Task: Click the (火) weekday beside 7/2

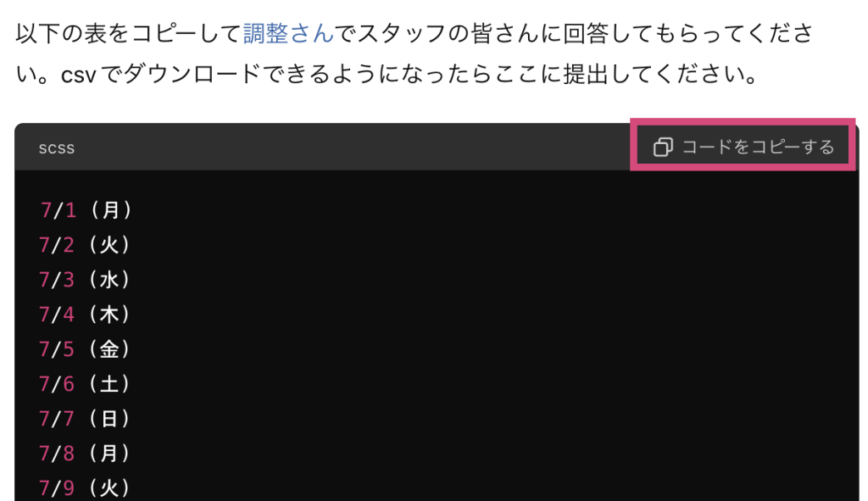Action: pyautogui.click(x=109, y=245)
